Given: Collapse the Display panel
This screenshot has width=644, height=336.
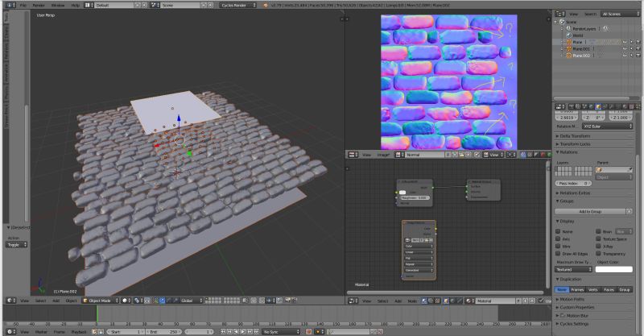Looking at the screenshot, I should tap(567, 222).
